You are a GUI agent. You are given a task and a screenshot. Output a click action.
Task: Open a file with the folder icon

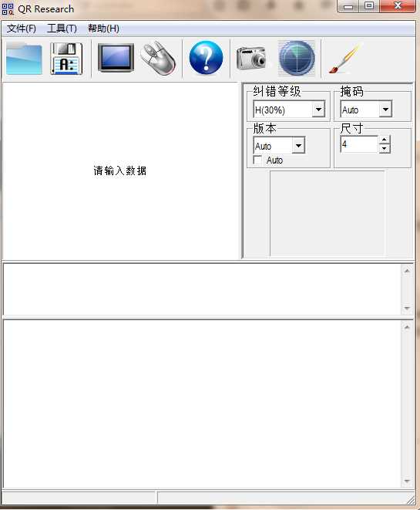24,59
